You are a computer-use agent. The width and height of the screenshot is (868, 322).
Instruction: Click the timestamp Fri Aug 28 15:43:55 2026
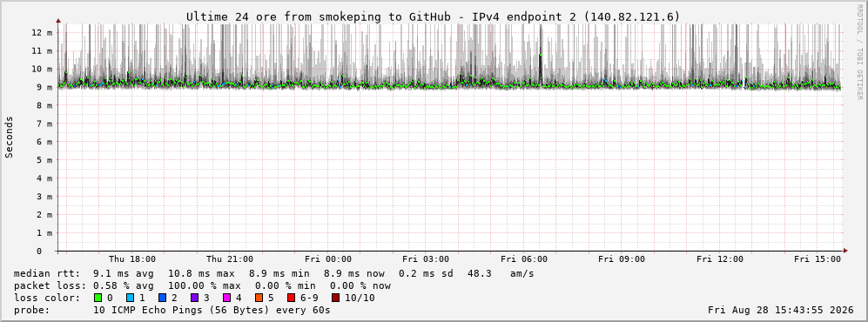pyautogui.click(x=781, y=310)
